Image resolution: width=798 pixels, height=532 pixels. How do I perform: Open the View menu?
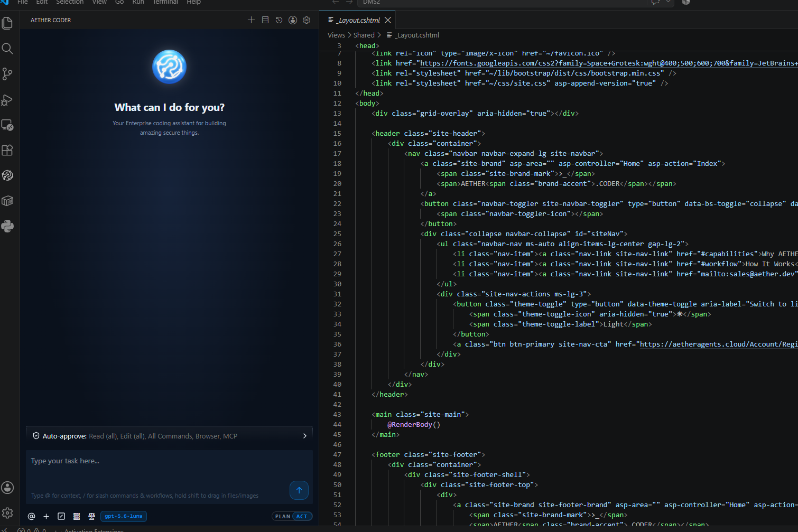pyautogui.click(x=99, y=3)
